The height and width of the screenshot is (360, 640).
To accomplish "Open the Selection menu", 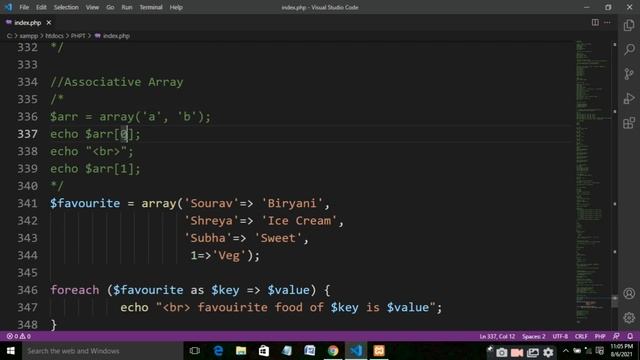I will (66, 7).
